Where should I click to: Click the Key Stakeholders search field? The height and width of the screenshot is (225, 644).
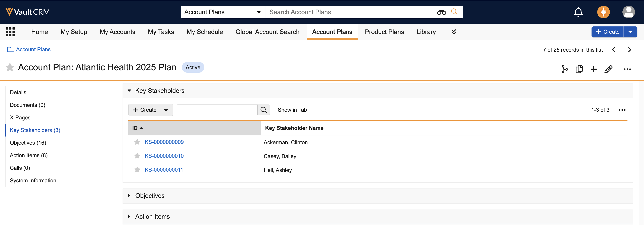pos(217,110)
